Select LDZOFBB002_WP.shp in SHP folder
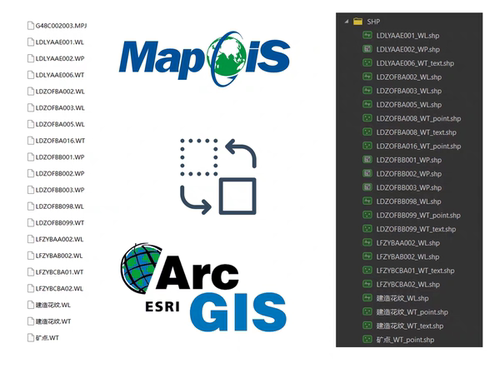The height and width of the screenshot is (368, 500). [409, 174]
